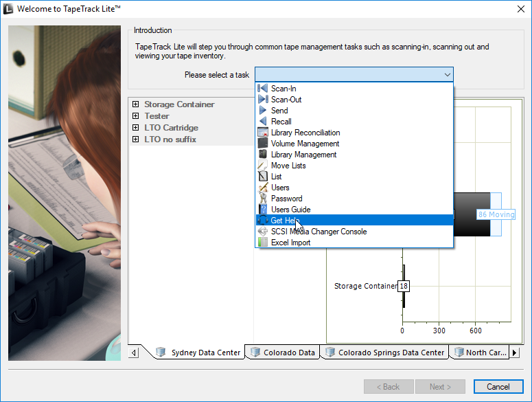Viewport: 532px width, 402px height.
Task: Click the 86 Moving chart label
Action: [x=496, y=214]
